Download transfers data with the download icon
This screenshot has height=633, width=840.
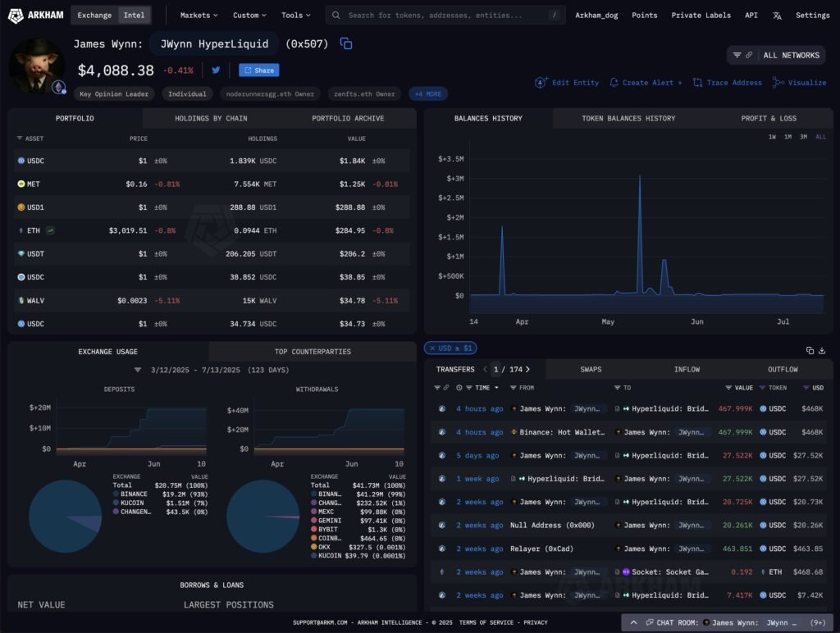[822, 350]
